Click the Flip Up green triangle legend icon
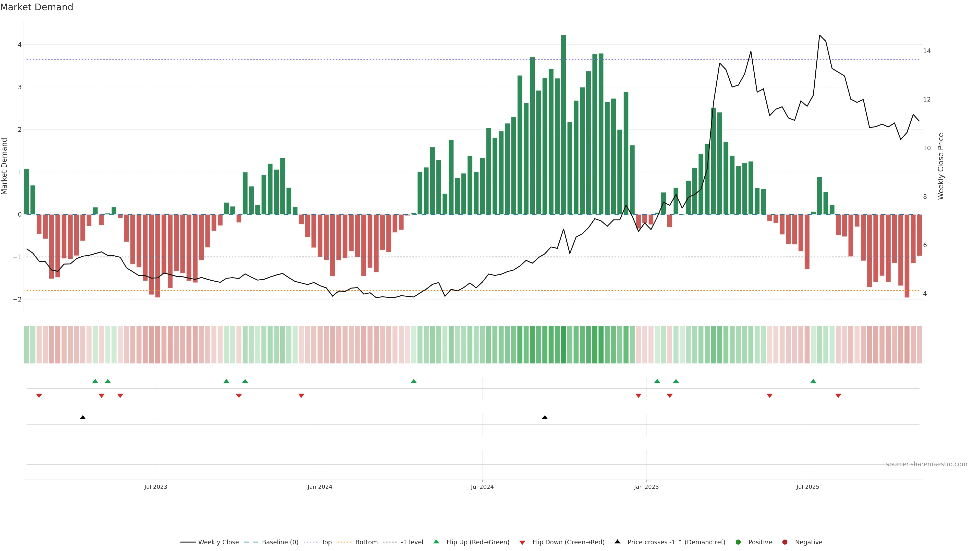980x551 pixels. pyautogui.click(x=436, y=542)
